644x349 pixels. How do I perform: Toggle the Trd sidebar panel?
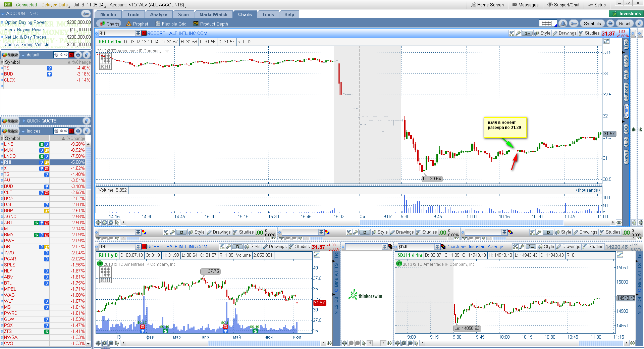pos(626,44)
